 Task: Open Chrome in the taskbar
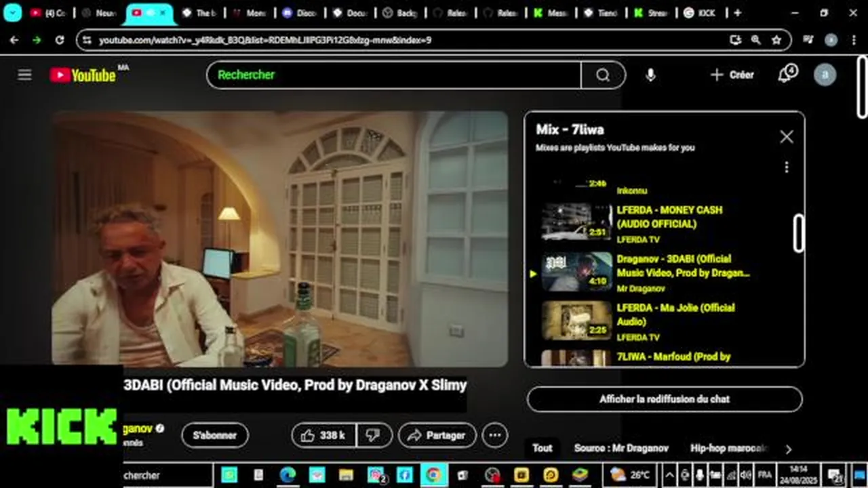[x=433, y=475]
